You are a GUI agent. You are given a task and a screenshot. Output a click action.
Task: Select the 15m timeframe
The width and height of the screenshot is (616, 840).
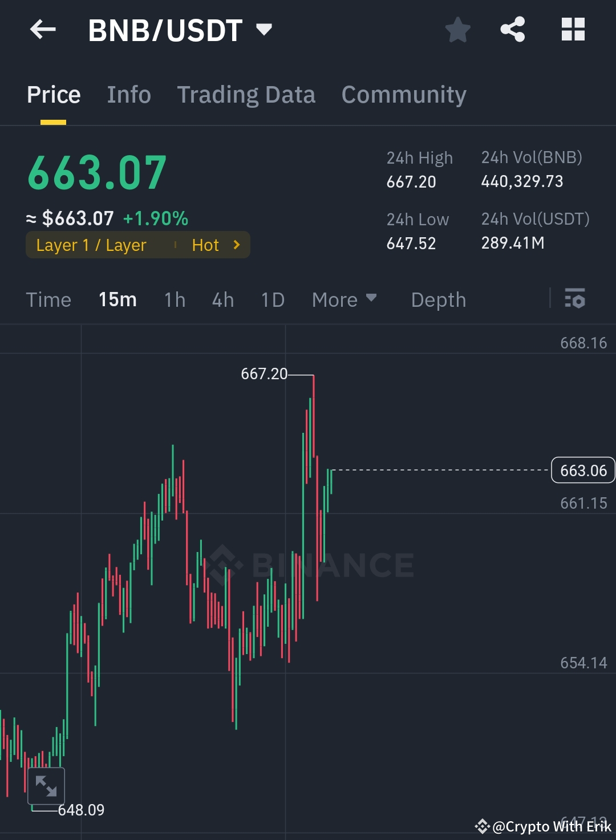coord(117,299)
